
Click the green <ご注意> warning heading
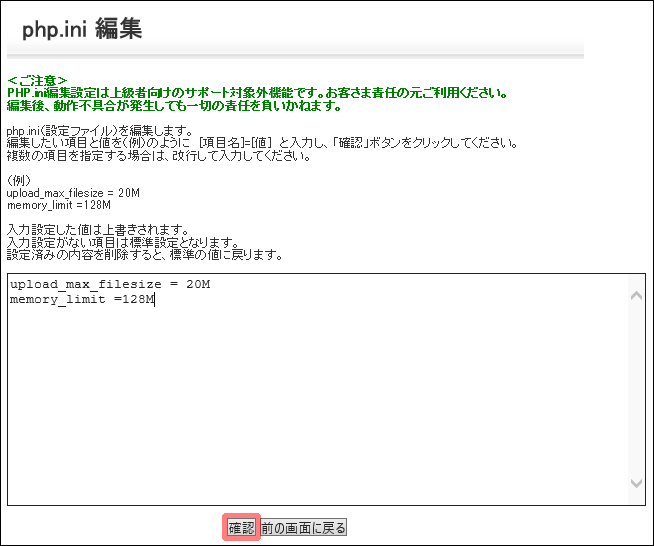coord(37,80)
